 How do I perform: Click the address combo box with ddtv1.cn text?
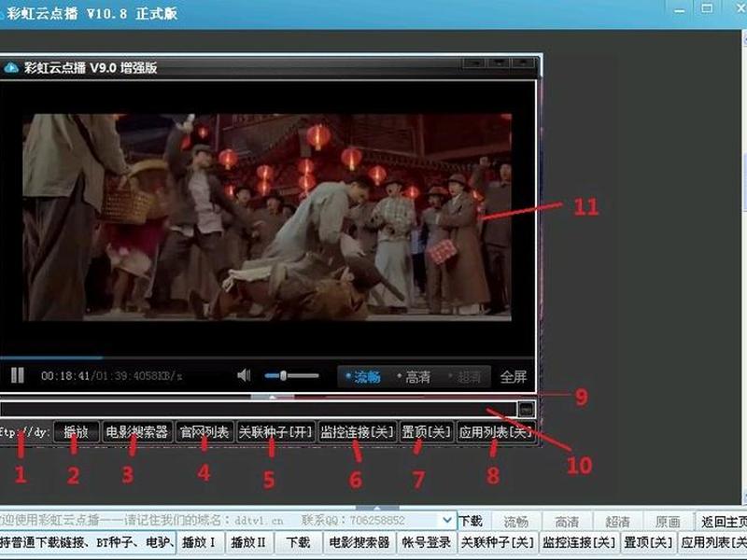click(x=227, y=521)
